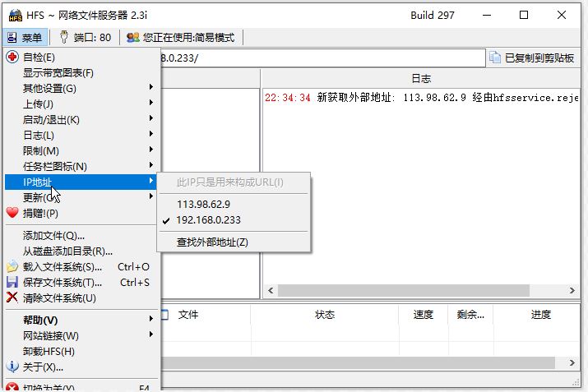This screenshot has width=588, height=392.
Task: Click the connections list scrollbar right arrow
Action: (572, 362)
